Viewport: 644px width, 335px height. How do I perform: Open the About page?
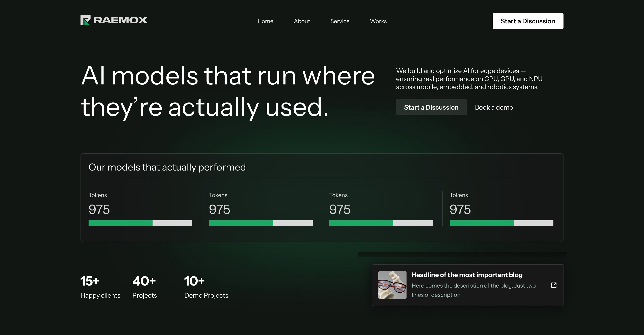(302, 21)
